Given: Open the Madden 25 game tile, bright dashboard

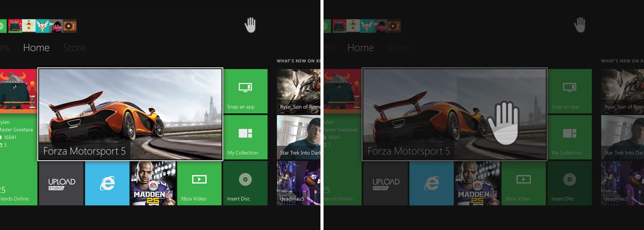Looking at the screenshot, I should click(x=153, y=183).
